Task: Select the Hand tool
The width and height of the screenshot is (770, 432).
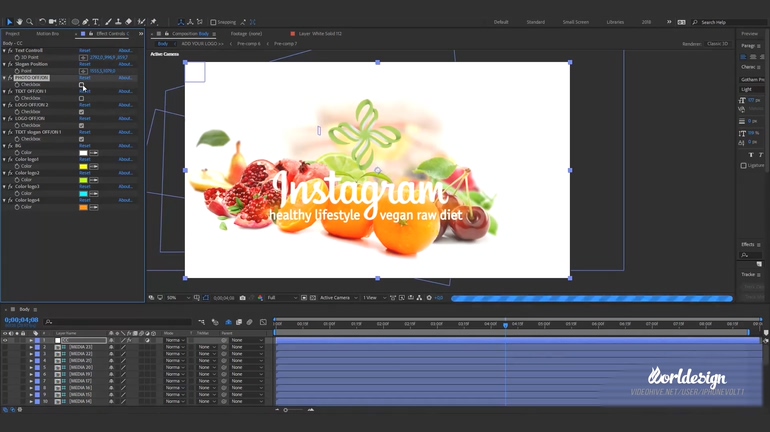Action: pyautogui.click(x=20, y=22)
